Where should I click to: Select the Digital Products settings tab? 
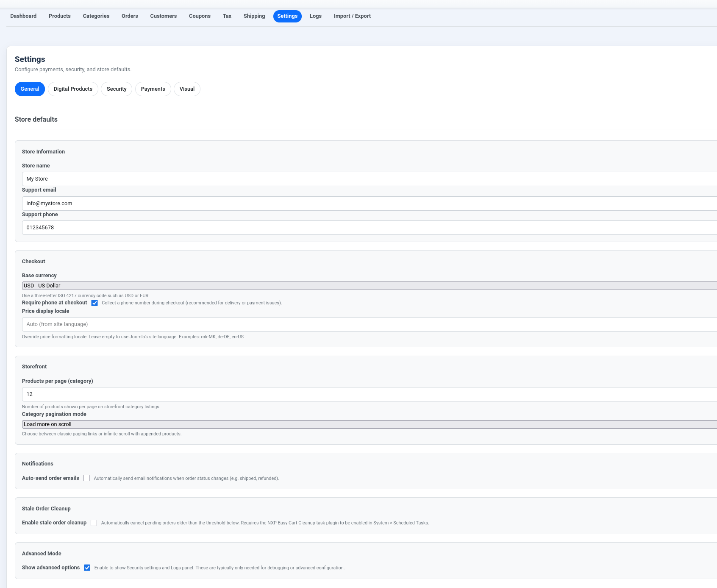73,89
